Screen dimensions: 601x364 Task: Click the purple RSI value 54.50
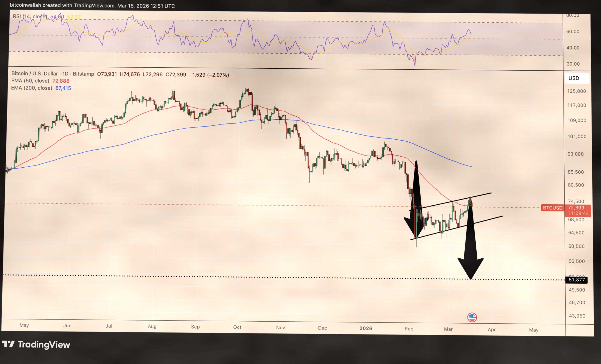coord(57,17)
